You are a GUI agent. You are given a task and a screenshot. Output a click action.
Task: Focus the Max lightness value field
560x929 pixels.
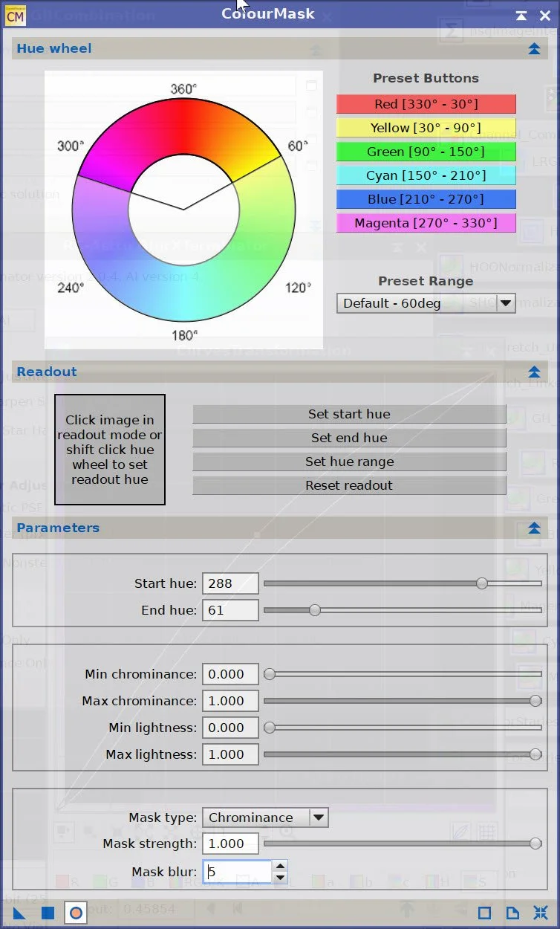230,754
